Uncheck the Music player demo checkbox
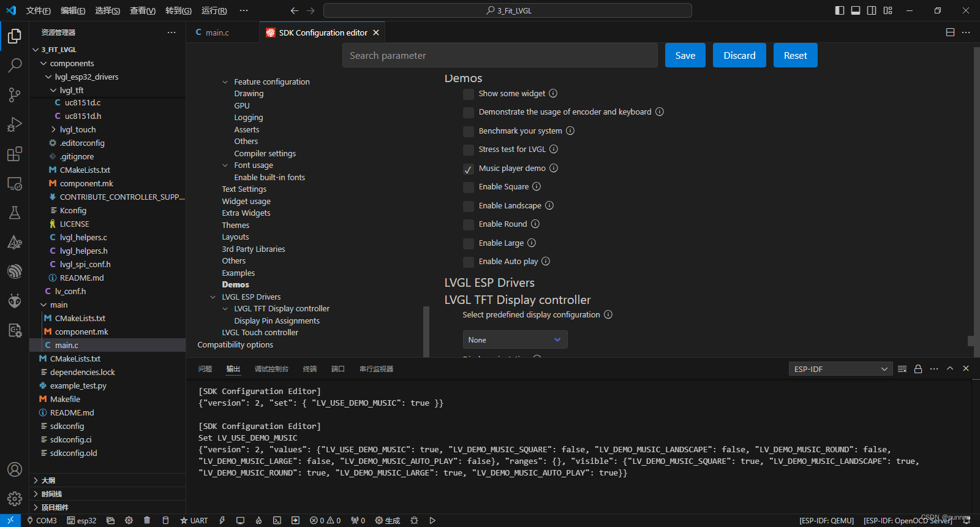 coord(469,169)
